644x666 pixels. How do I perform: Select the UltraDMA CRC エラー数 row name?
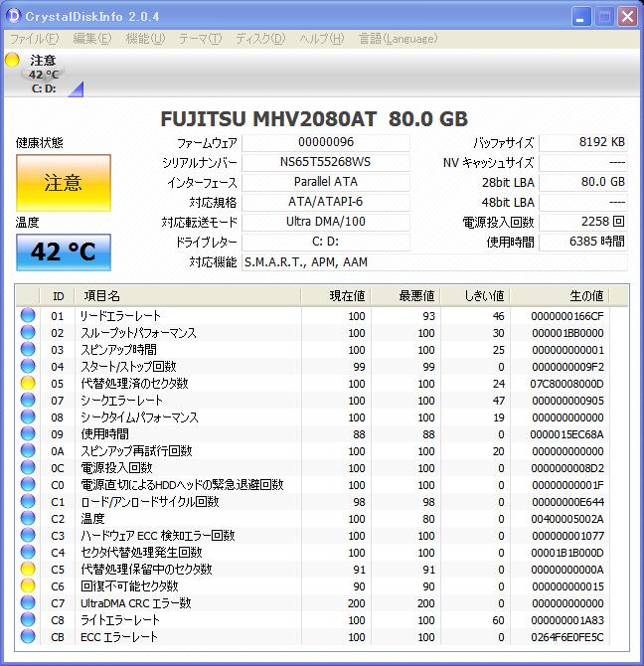point(136,603)
